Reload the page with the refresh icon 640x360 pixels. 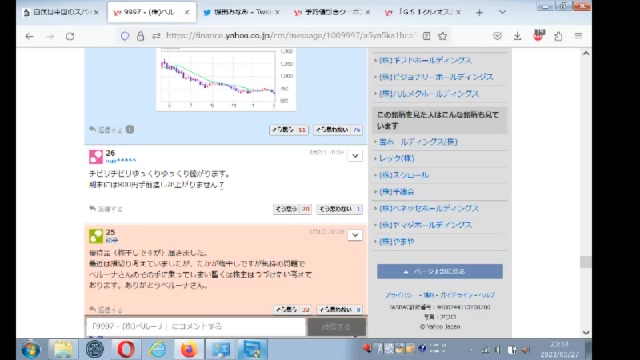coord(70,36)
